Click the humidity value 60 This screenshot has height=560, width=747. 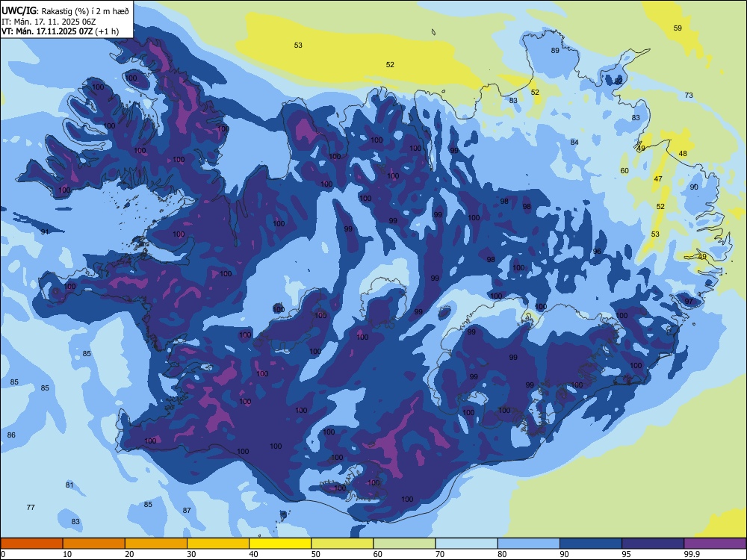[x=624, y=170]
